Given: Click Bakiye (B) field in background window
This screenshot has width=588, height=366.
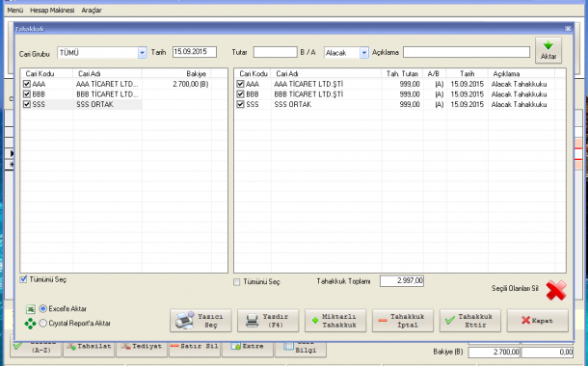Looking at the screenshot, I should (x=494, y=353).
